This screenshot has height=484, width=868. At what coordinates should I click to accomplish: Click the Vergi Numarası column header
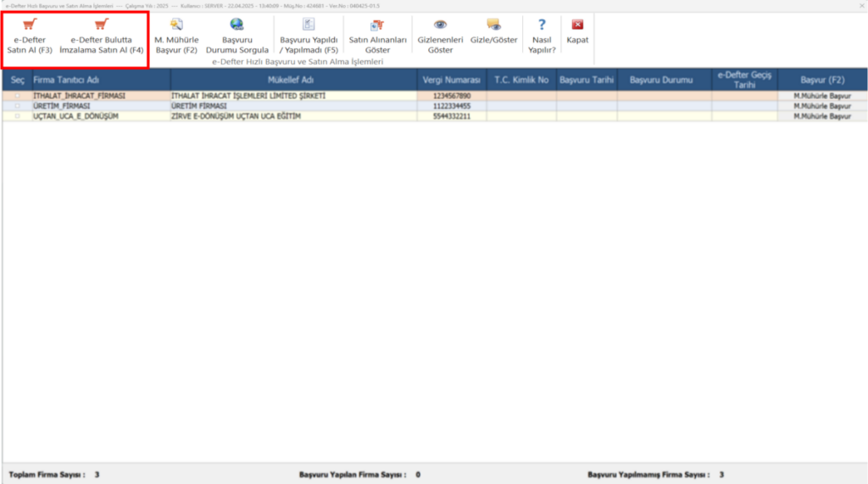[452, 80]
